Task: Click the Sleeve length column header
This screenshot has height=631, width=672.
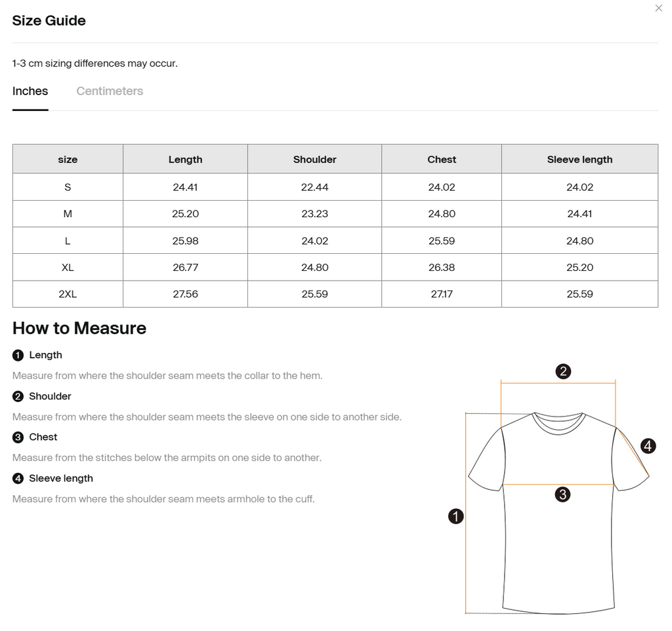Action: point(580,159)
